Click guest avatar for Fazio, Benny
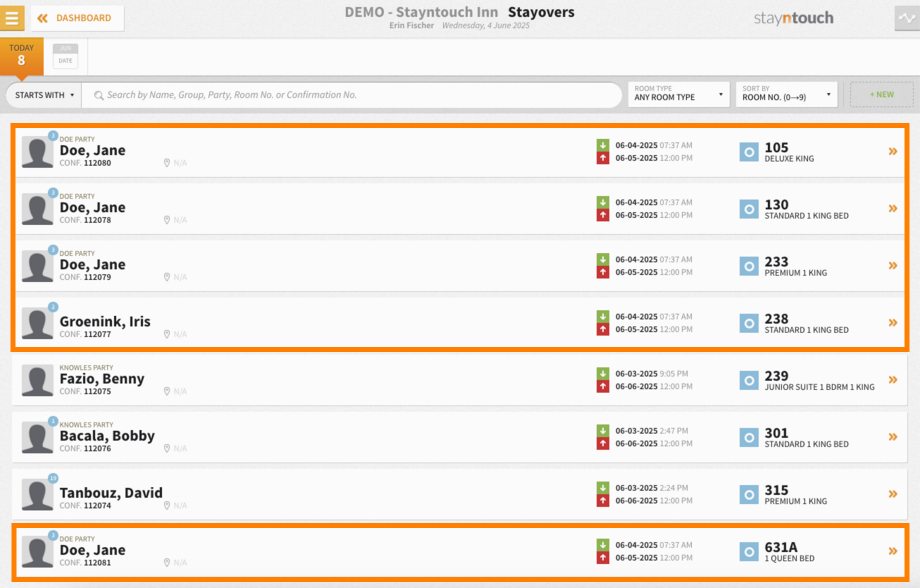920x588 pixels. 38,380
